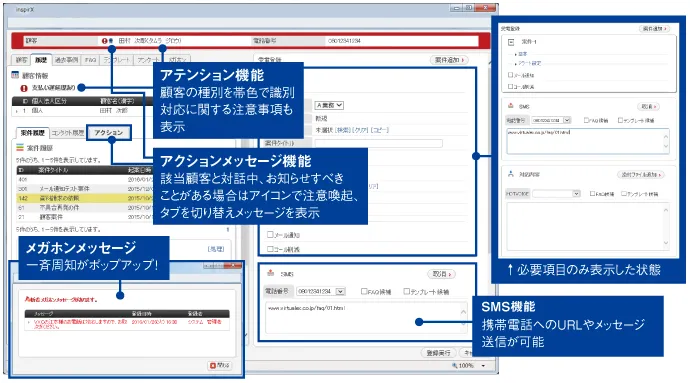
Task: Click the red SMS icon in main form
Action: pyautogui.click(x=271, y=273)
